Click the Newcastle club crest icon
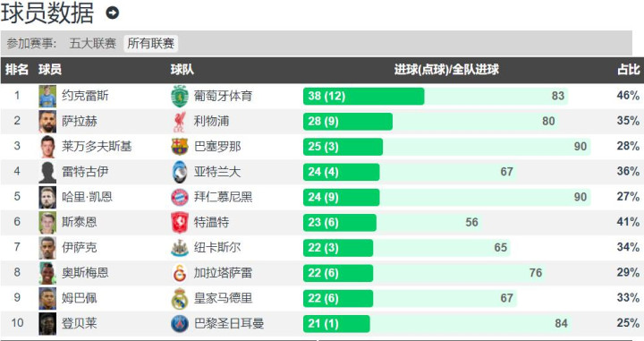Viewport: 644px width, 341px height. coord(180,248)
